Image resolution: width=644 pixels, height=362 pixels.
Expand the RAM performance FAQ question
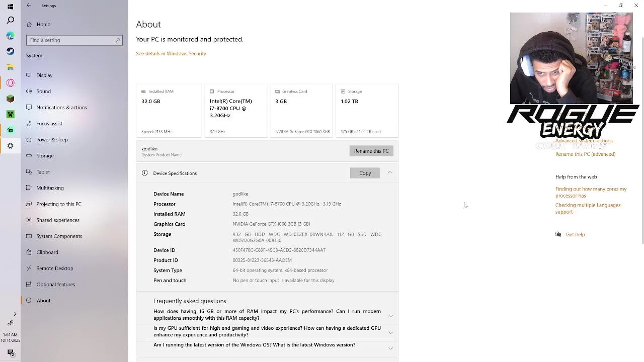[x=390, y=316]
